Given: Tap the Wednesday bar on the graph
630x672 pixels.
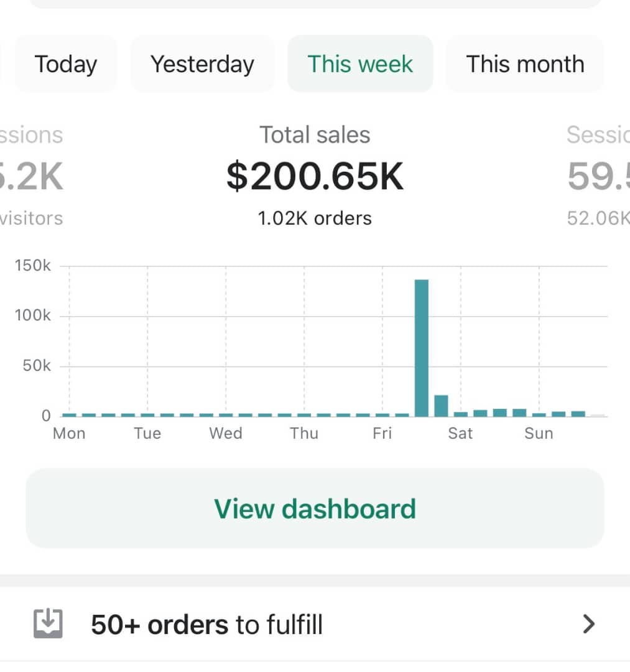Looking at the screenshot, I should (x=225, y=414).
